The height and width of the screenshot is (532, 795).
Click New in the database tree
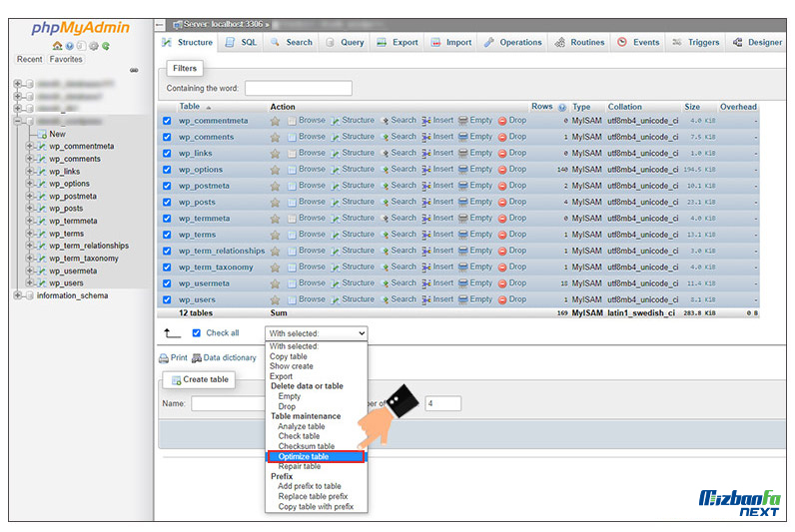tap(57, 135)
